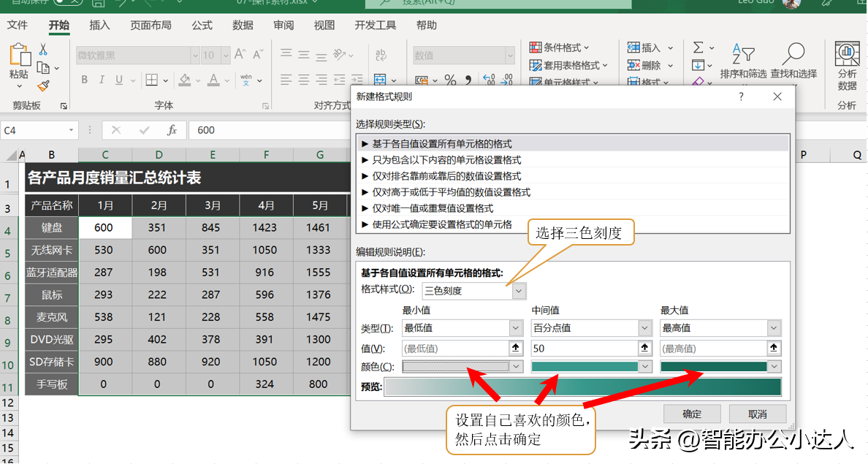The width and height of the screenshot is (868, 464).
Task: Open the font name dropdown
Action: pos(195,56)
